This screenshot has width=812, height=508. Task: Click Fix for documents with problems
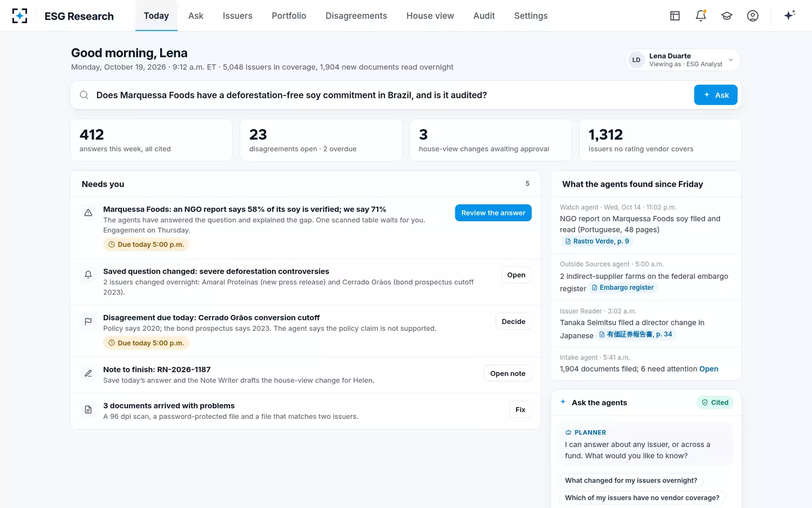520,409
